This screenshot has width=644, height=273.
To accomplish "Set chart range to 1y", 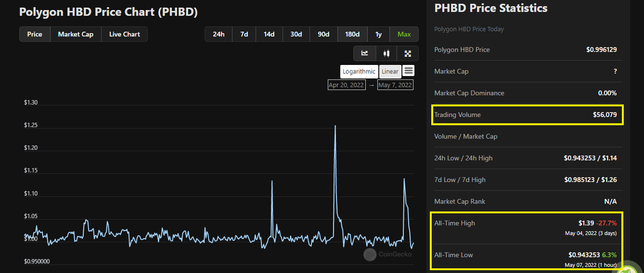I will click(378, 34).
